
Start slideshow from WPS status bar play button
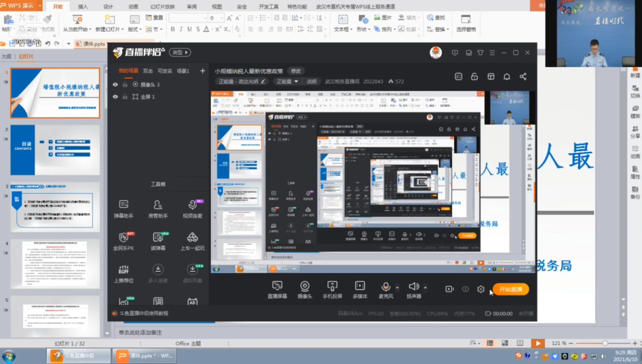click(x=538, y=343)
